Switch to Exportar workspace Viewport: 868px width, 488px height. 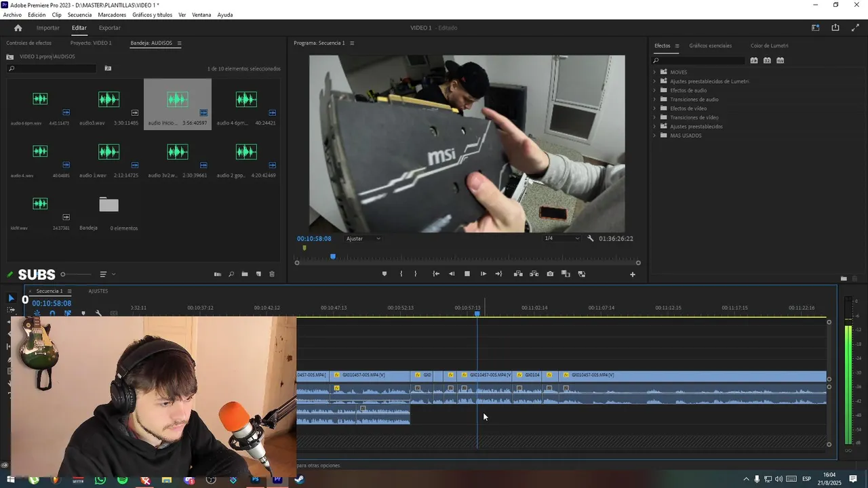(x=109, y=28)
